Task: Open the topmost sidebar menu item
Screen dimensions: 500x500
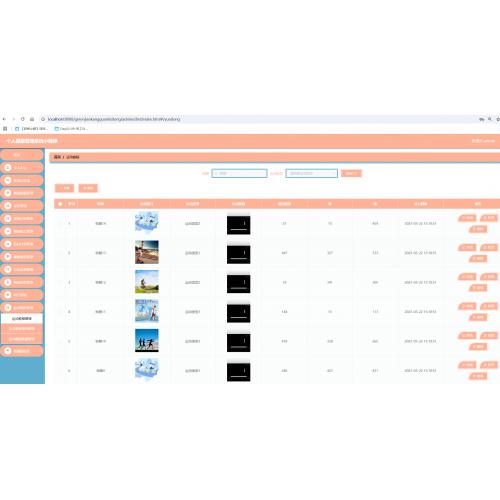Action: coord(22,155)
